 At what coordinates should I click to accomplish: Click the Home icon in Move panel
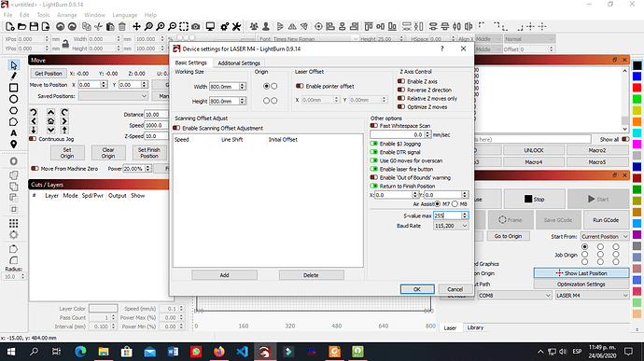pos(50,121)
